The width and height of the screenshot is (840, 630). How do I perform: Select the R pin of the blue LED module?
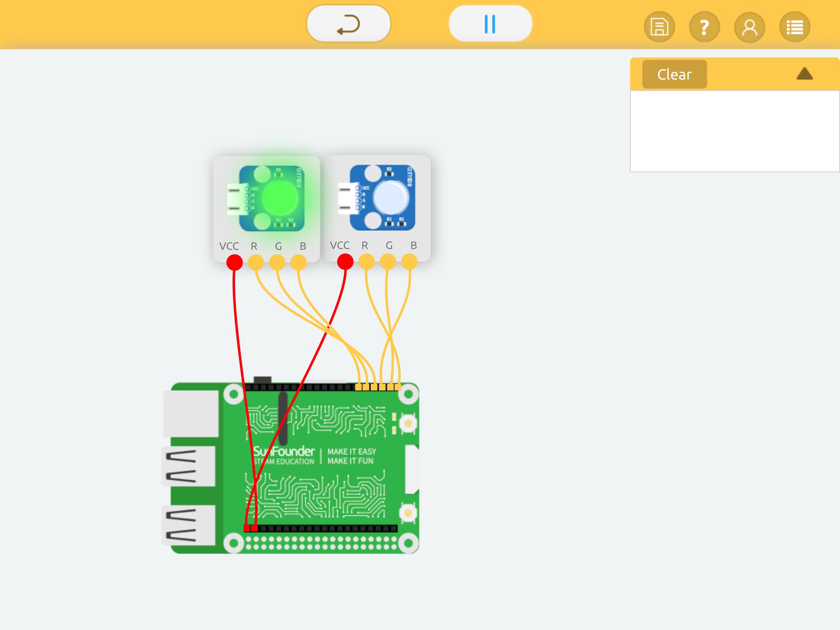367,262
